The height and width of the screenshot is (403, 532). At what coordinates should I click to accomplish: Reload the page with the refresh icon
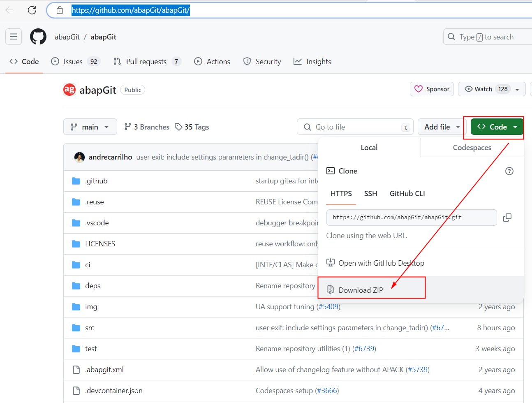[x=32, y=10]
